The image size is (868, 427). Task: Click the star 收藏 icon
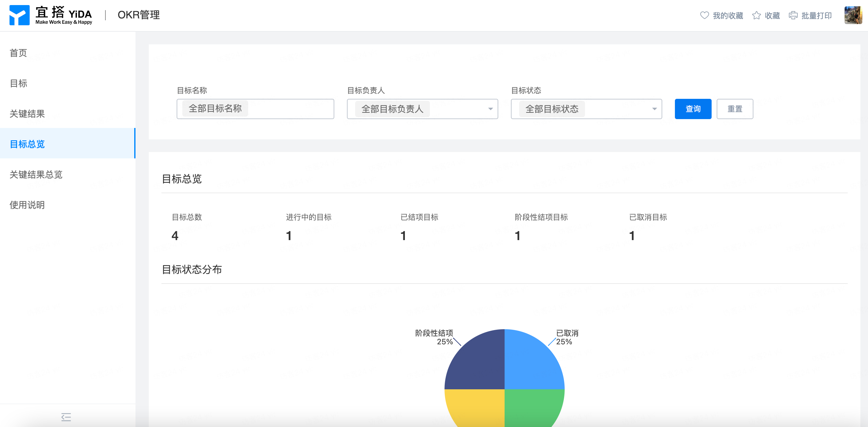(x=756, y=15)
